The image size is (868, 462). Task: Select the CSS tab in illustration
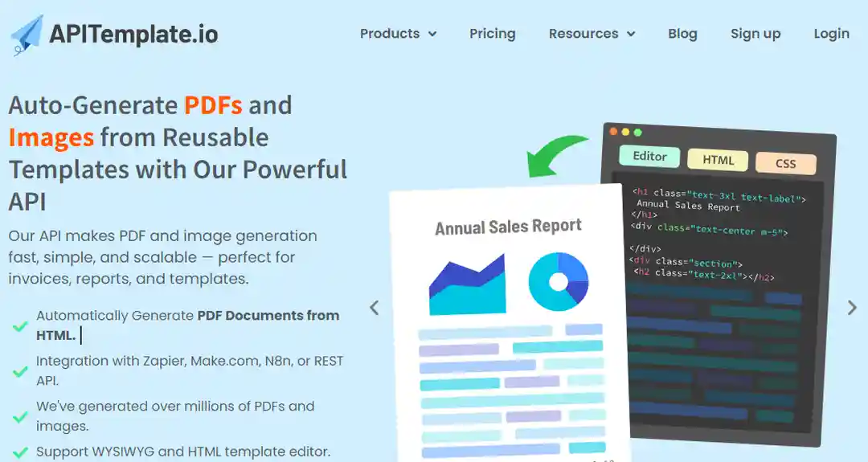pos(785,163)
